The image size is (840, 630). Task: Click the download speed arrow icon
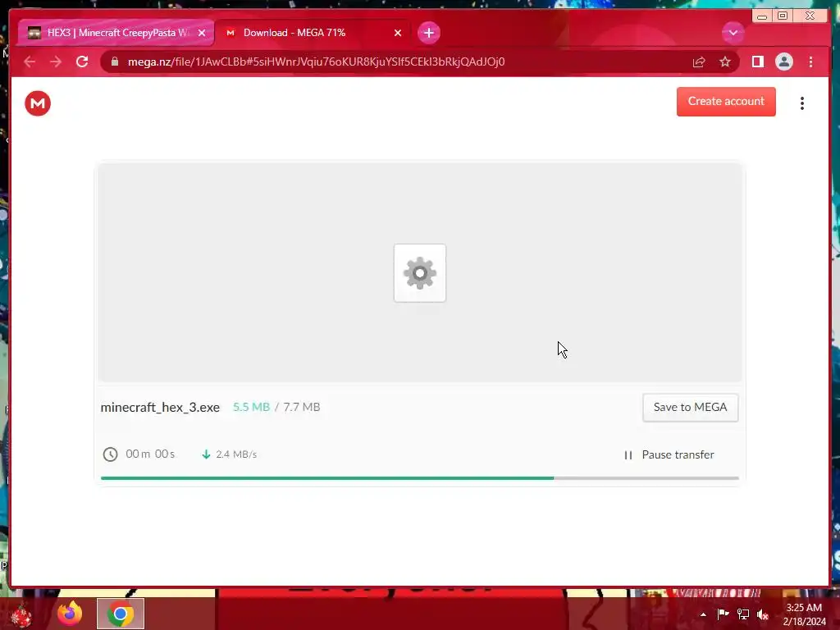206,454
